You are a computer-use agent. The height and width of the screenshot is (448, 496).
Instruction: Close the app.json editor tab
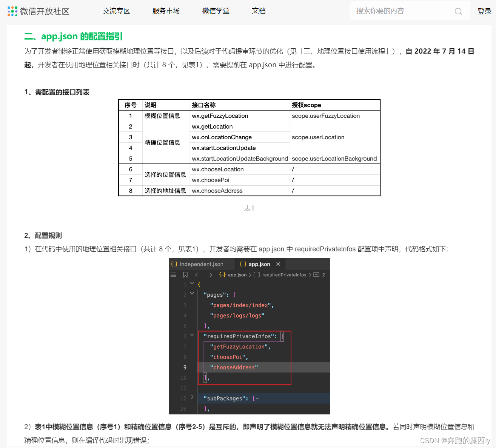(x=278, y=264)
